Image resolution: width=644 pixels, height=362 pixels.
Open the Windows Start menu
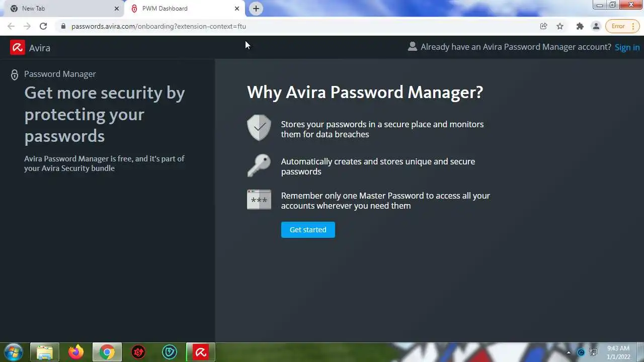(x=13, y=352)
